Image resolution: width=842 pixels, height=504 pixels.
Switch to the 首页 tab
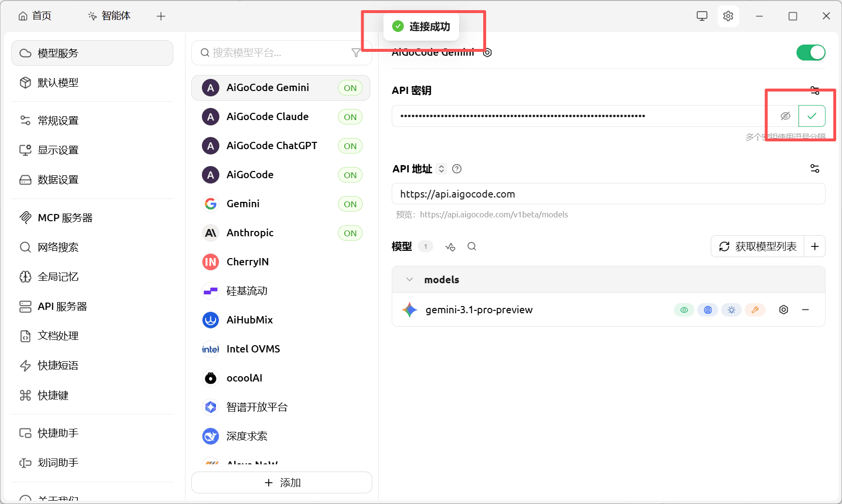click(x=35, y=16)
